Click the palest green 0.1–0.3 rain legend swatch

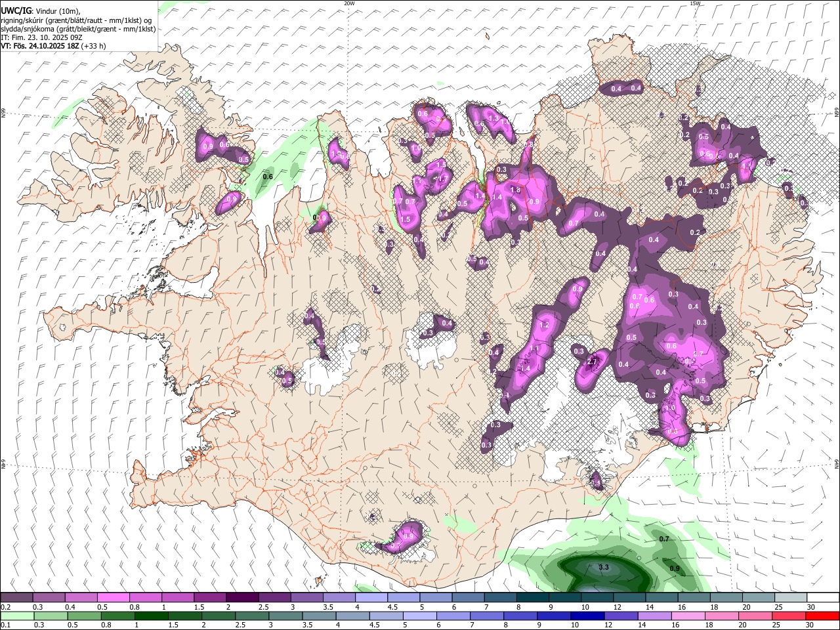pyautogui.click(x=17, y=616)
